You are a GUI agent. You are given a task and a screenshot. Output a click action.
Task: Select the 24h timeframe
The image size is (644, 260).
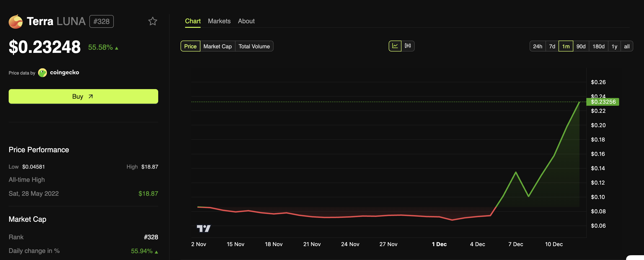pyautogui.click(x=538, y=46)
